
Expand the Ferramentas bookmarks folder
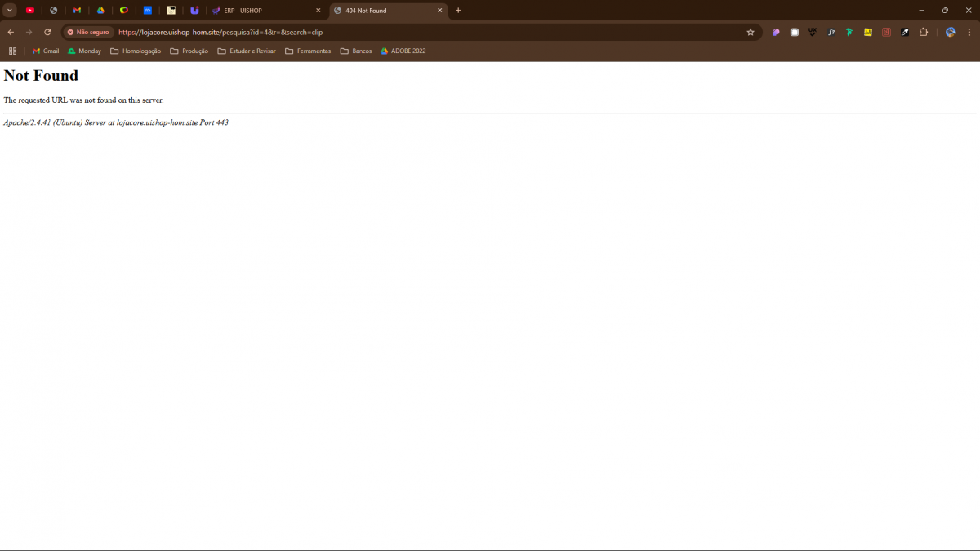pyautogui.click(x=308, y=51)
